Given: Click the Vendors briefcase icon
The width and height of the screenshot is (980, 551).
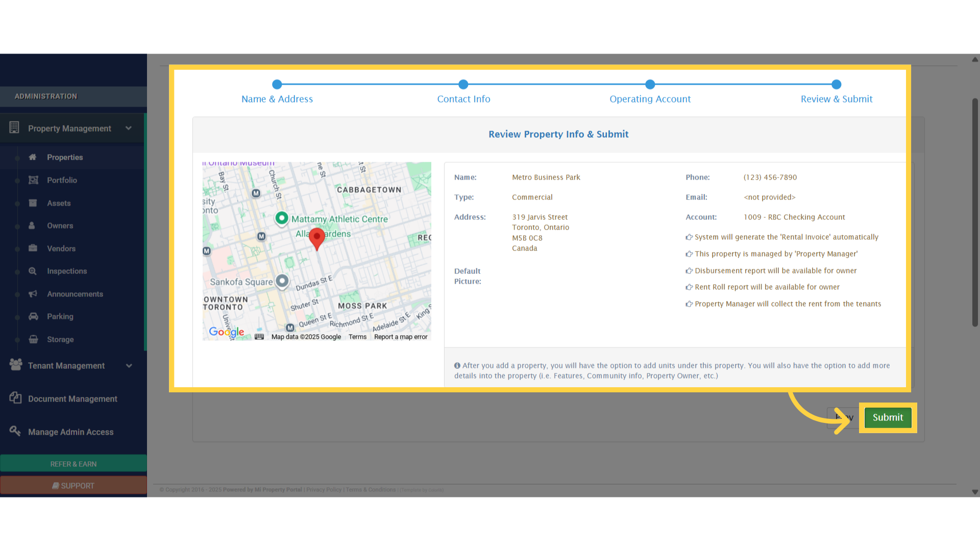Looking at the screenshot, I should 33,248.
